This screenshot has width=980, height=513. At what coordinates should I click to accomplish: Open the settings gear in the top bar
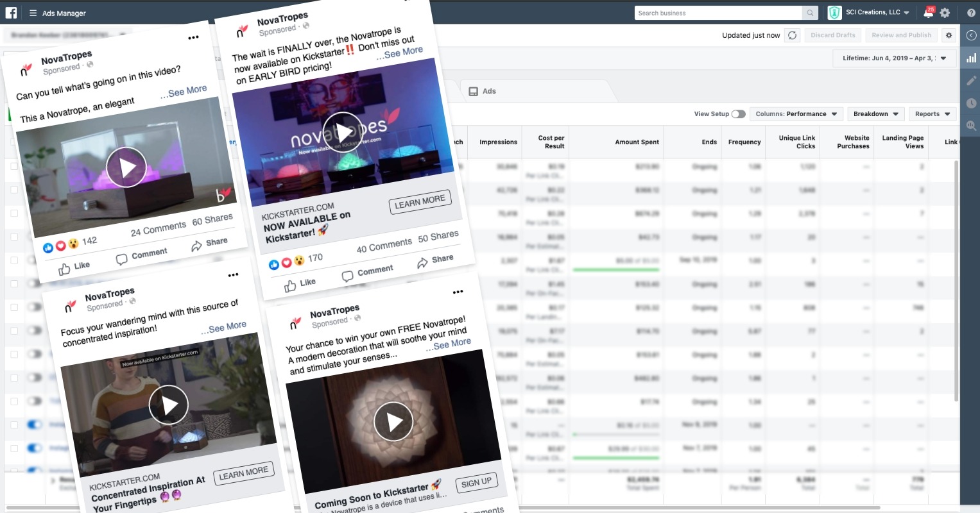click(x=945, y=13)
